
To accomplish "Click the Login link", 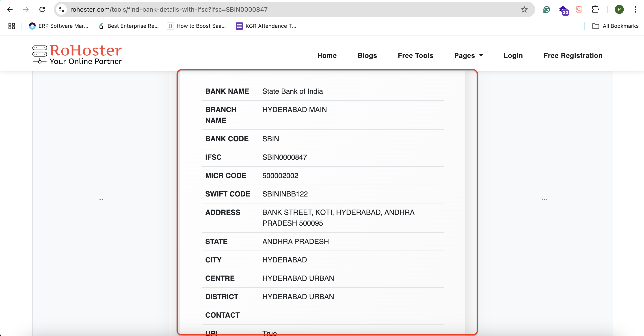I will tap(513, 56).
